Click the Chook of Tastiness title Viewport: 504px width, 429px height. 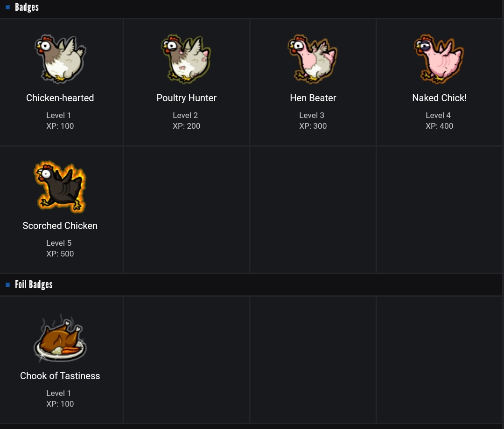(60, 376)
